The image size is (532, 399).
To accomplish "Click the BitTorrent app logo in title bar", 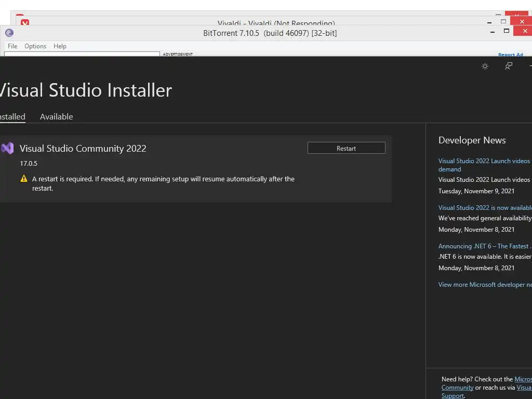I will click(9, 33).
